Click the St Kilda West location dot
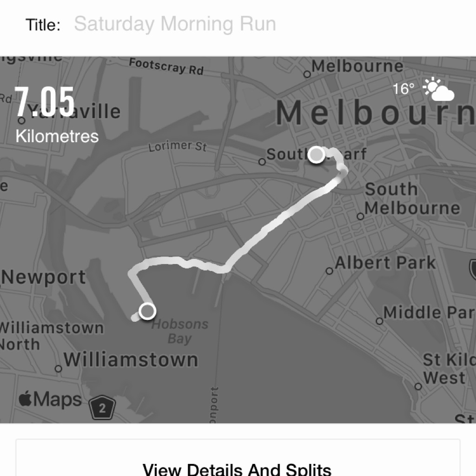This screenshot has height=476, width=476. click(418, 386)
